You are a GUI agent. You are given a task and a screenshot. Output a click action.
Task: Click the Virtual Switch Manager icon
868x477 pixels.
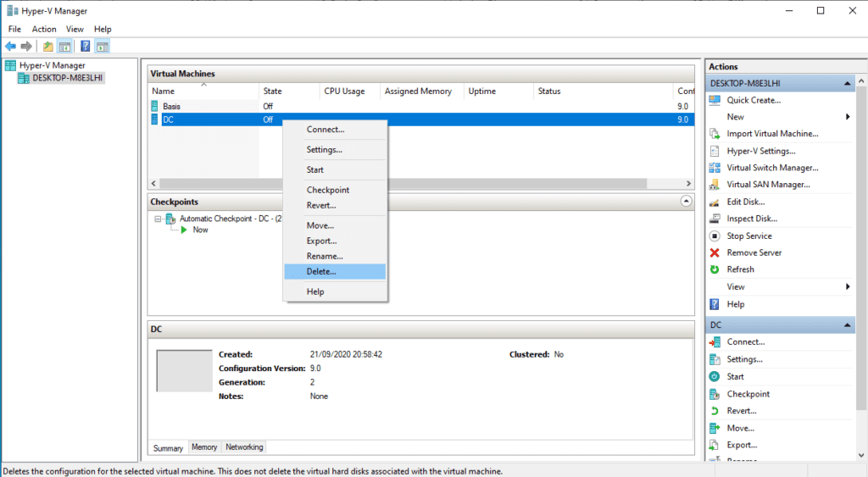point(715,168)
